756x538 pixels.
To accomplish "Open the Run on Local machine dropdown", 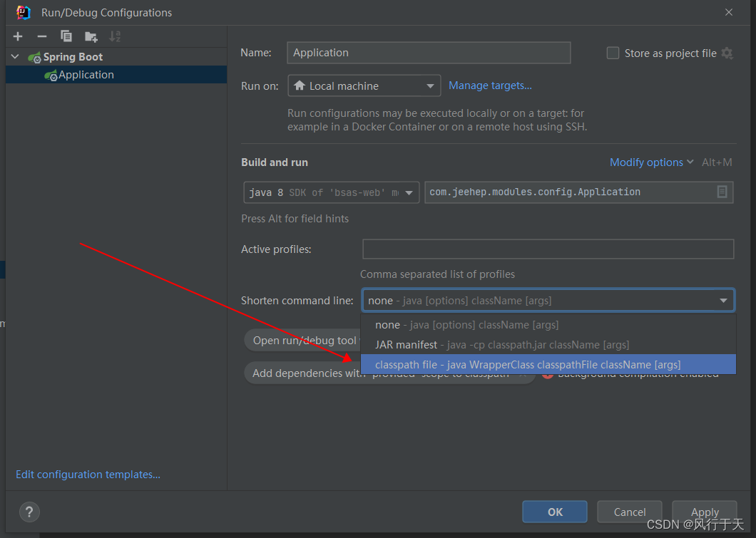I will (x=364, y=86).
